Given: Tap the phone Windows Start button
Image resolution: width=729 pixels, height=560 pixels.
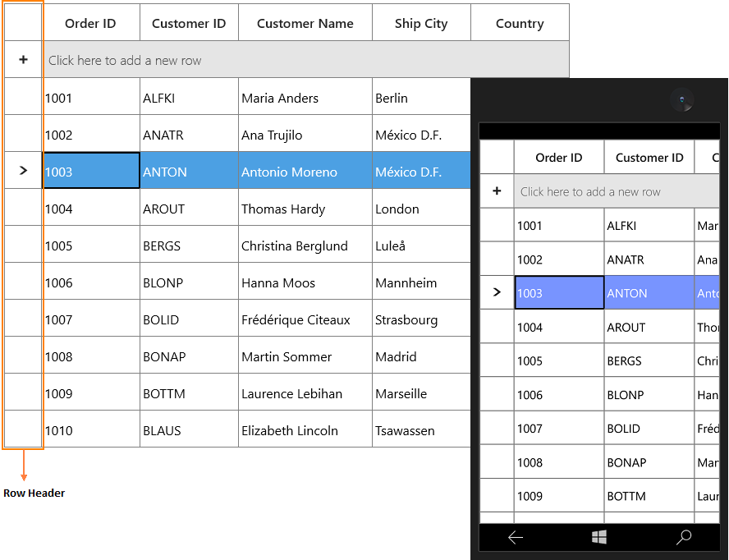Looking at the screenshot, I should pyautogui.click(x=599, y=537).
